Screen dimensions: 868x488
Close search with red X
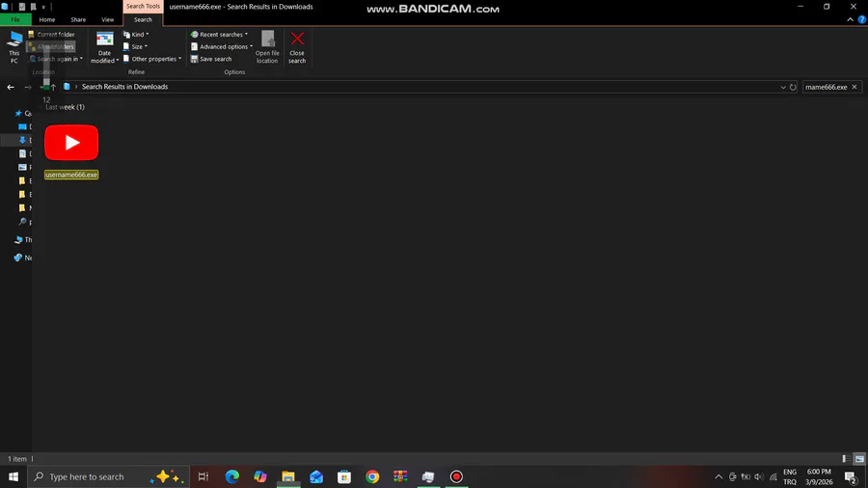[297, 47]
